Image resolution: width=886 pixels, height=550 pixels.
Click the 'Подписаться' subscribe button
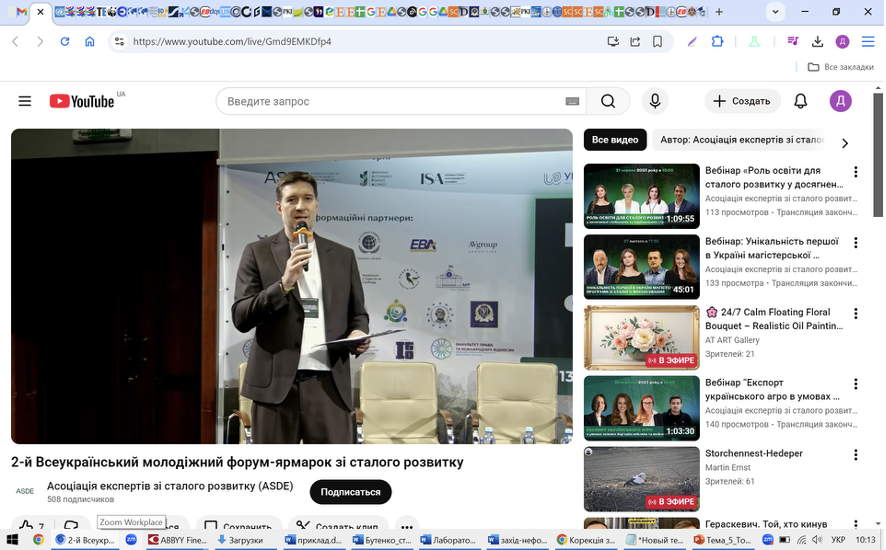350,492
